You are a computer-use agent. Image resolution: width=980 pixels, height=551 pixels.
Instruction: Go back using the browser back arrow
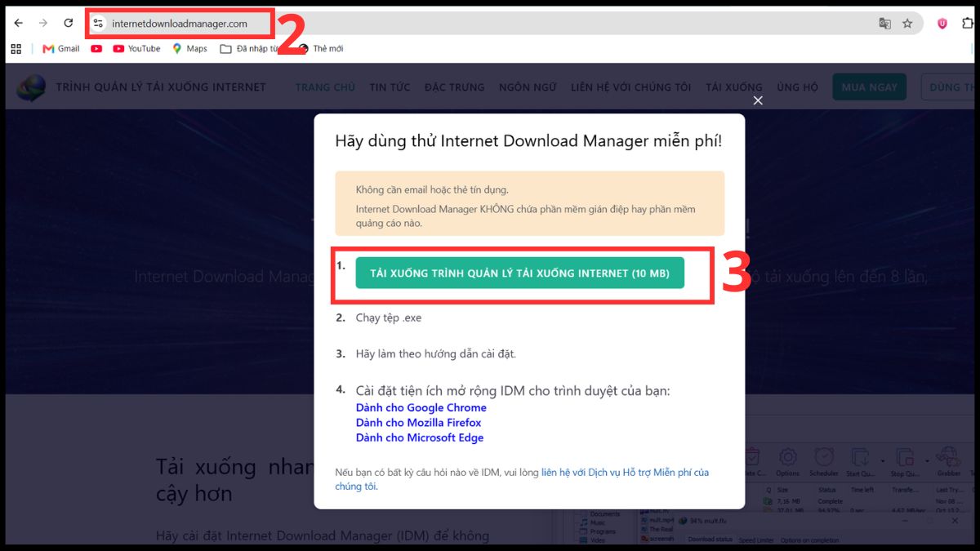[18, 24]
